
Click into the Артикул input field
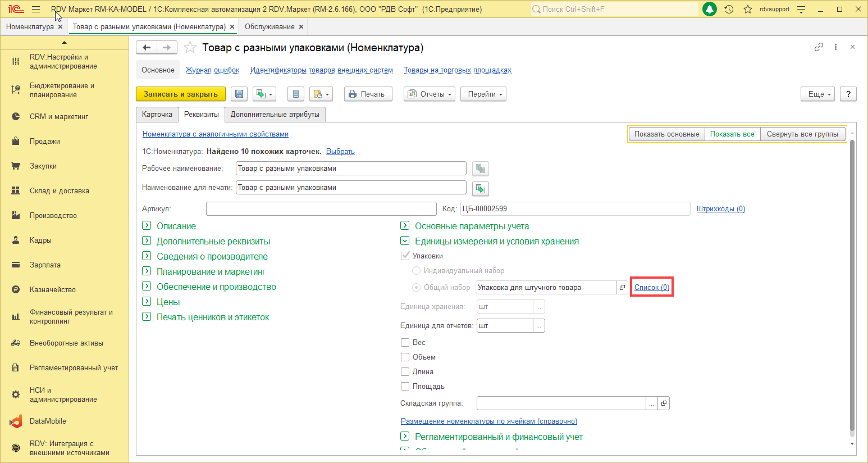(321, 209)
